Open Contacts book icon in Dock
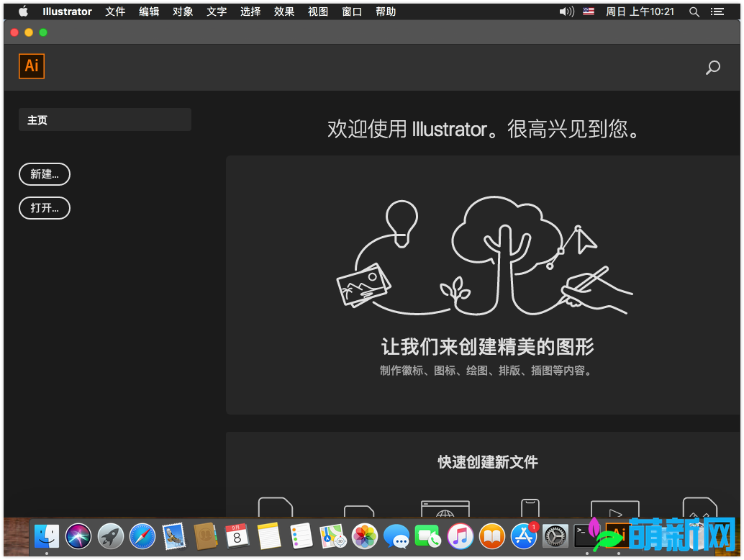 click(x=206, y=537)
